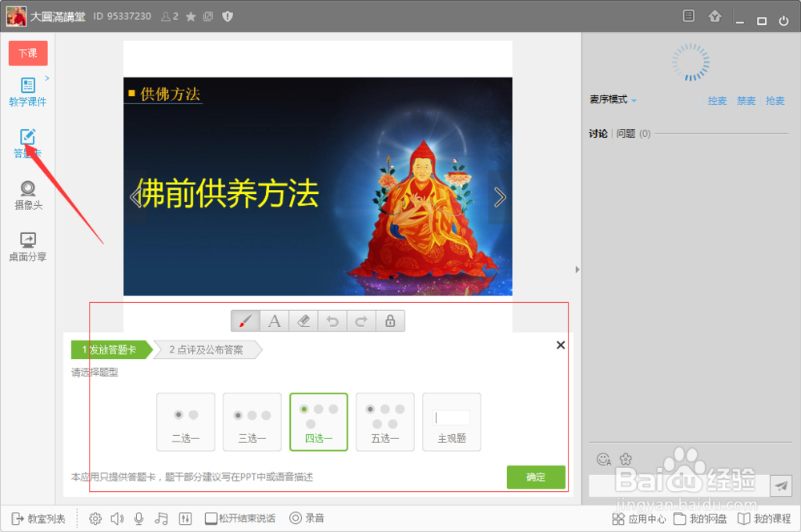Select the text A tool
This screenshot has width=801, height=532.
274,321
